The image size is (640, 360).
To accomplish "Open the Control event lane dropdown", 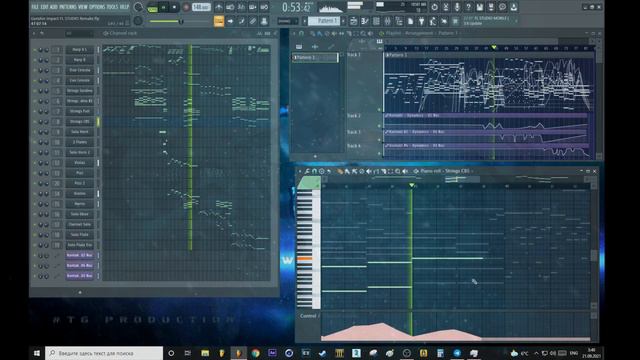I will 310,316.
